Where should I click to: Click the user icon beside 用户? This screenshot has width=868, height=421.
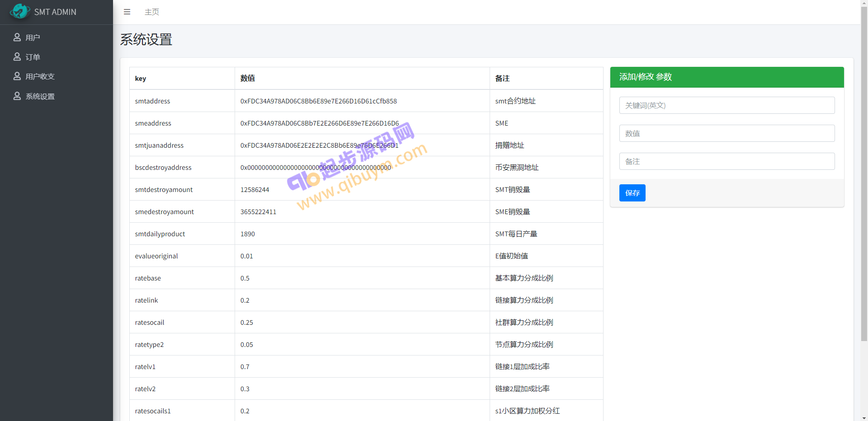[x=17, y=37]
